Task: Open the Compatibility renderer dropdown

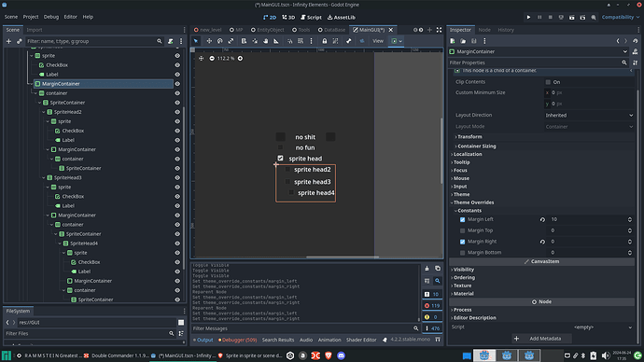Action: pyautogui.click(x=621, y=17)
